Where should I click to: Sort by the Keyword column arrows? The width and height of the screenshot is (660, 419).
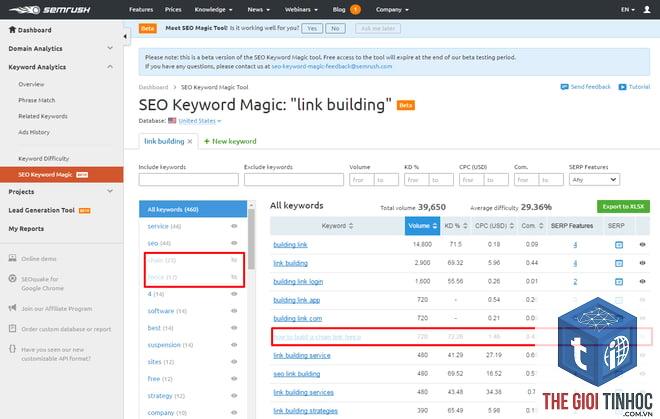[351, 226]
